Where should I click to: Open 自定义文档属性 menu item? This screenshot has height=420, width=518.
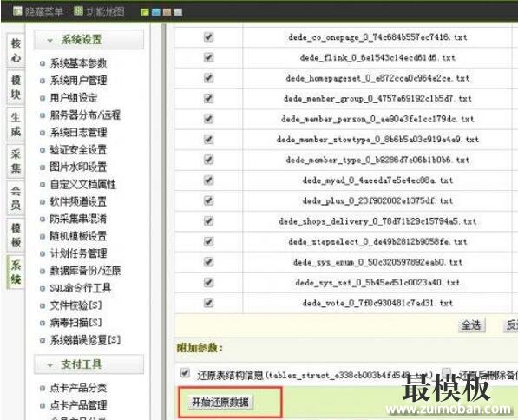(x=83, y=184)
